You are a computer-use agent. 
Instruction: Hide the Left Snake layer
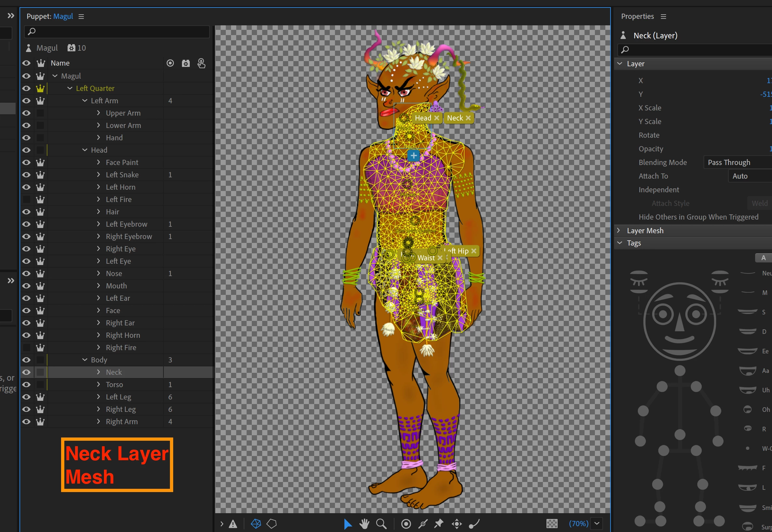26,175
